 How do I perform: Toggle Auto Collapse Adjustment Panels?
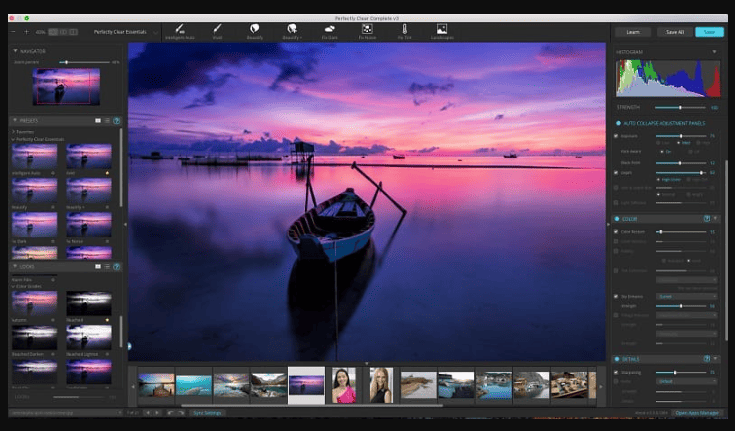click(x=618, y=123)
